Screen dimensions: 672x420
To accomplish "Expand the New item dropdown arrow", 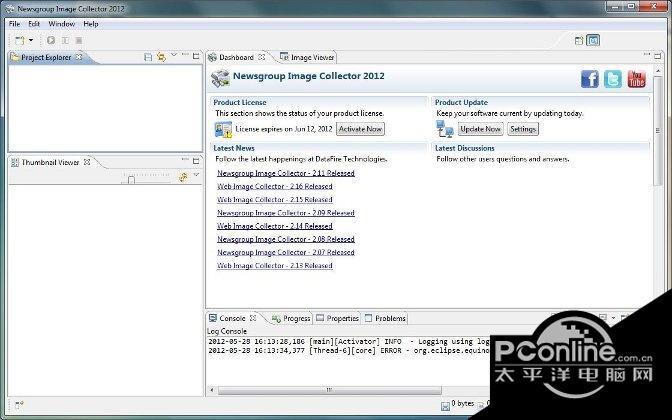I will click(31, 40).
